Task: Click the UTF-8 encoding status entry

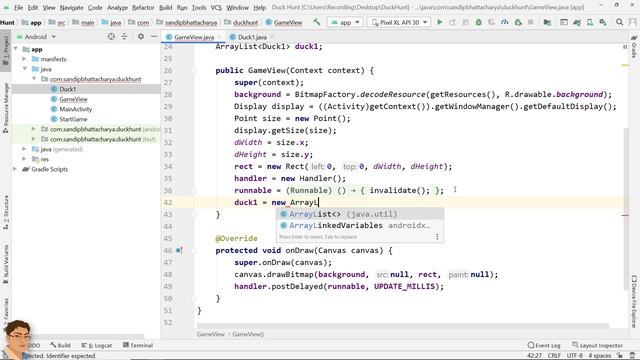Action: click(x=575, y=356)
